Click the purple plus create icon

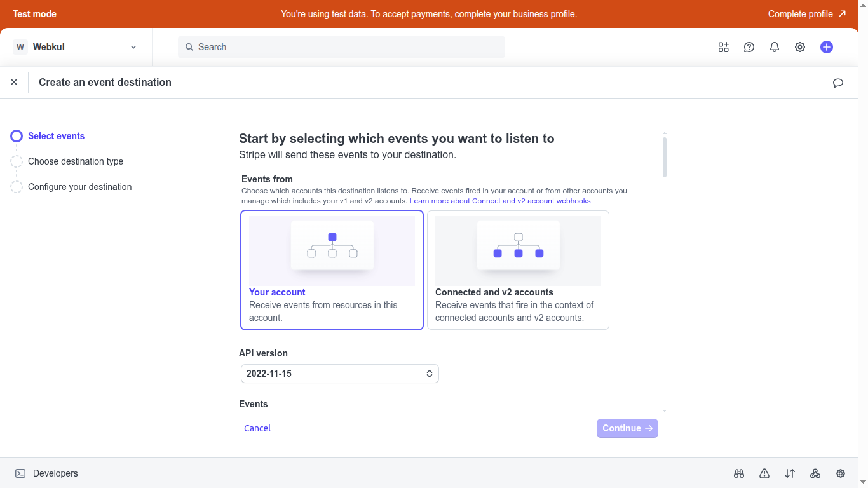click(x=826, y=46)
